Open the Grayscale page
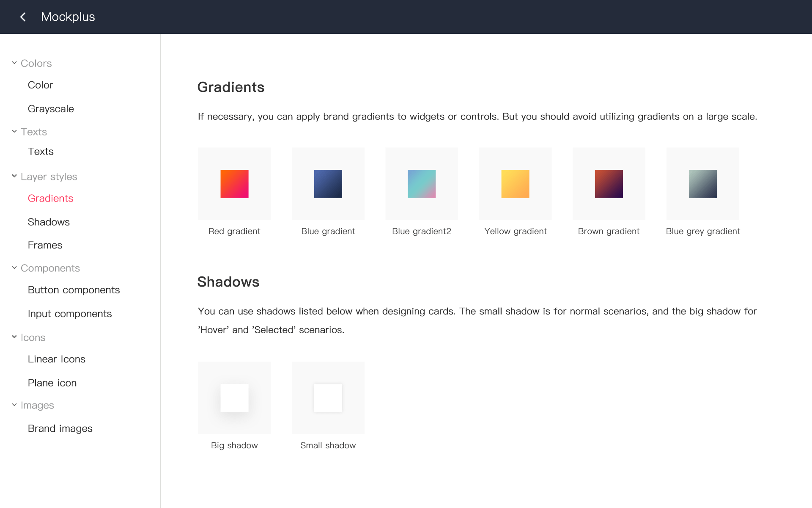The width and height of the screenshot is (812, 508). click(x=51, y=109)
